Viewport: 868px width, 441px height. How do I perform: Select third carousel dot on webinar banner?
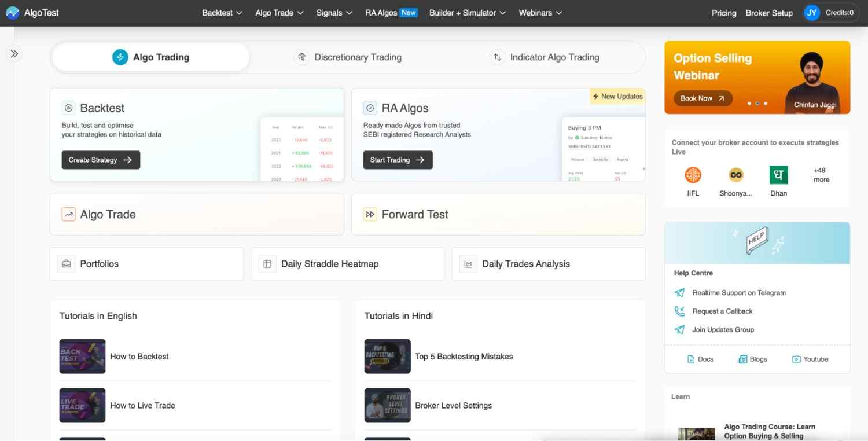[x=766, y=104]
